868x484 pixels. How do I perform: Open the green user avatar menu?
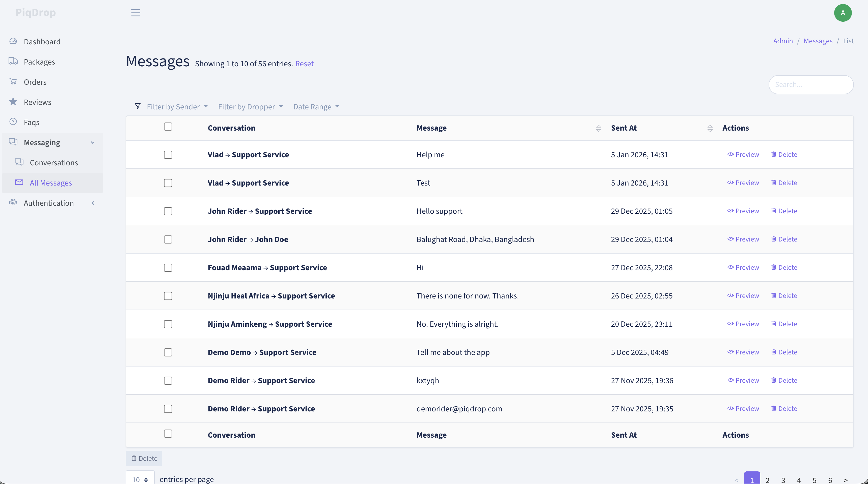coord(843,13)
